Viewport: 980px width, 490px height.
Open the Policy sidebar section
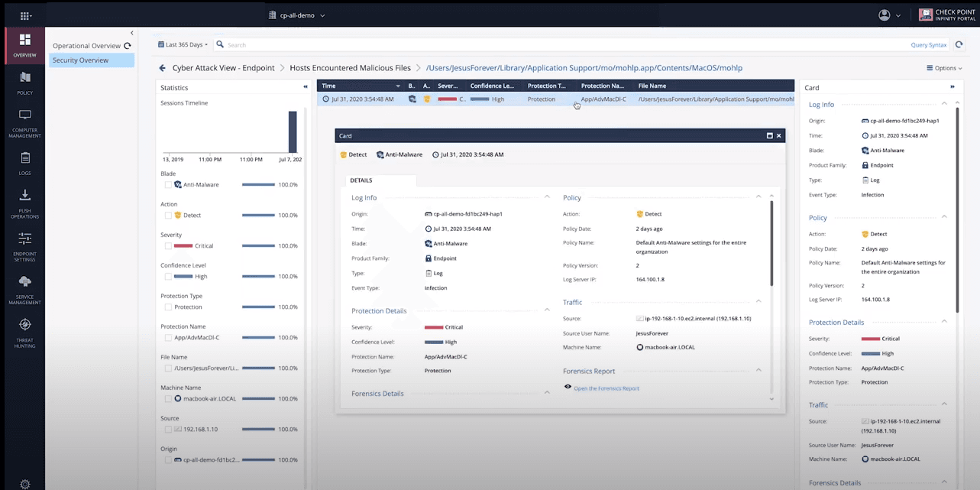[x=24, y=83]
